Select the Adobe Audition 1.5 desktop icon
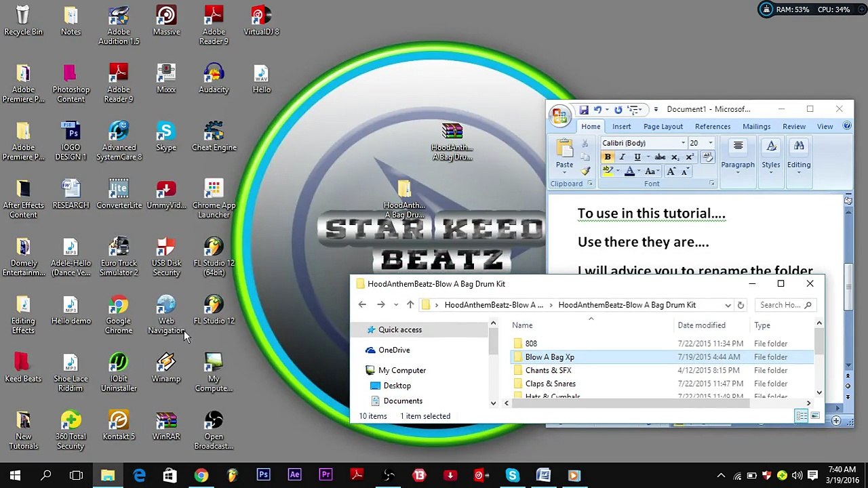 coord(119,26)
